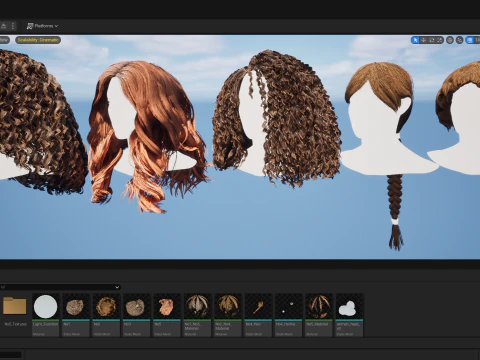Screen dimensions: 480x360
Task: Open the Platforms dropdown menu
Action: [42, 26]
